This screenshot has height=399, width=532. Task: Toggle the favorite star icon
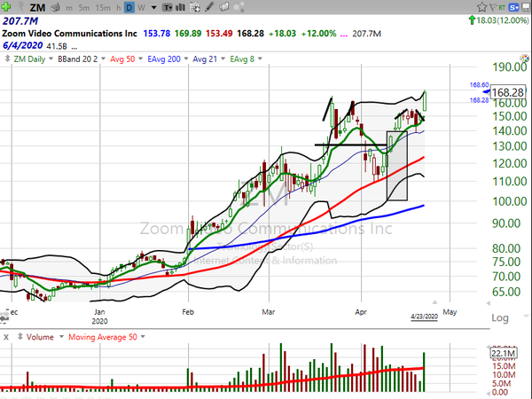pyautogui.click(x=481, y=7)
